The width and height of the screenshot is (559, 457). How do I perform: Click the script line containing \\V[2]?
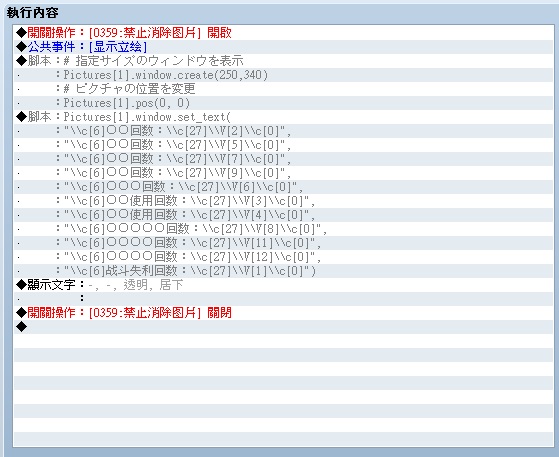pos(283,131)
